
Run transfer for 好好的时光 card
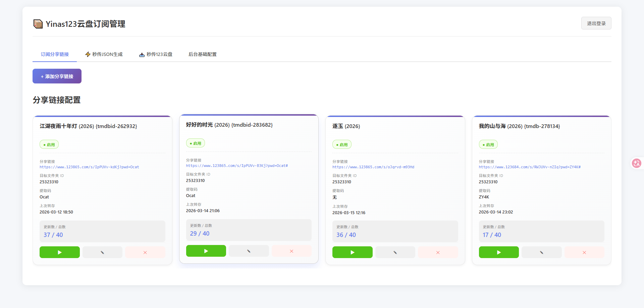pos(206,251)
